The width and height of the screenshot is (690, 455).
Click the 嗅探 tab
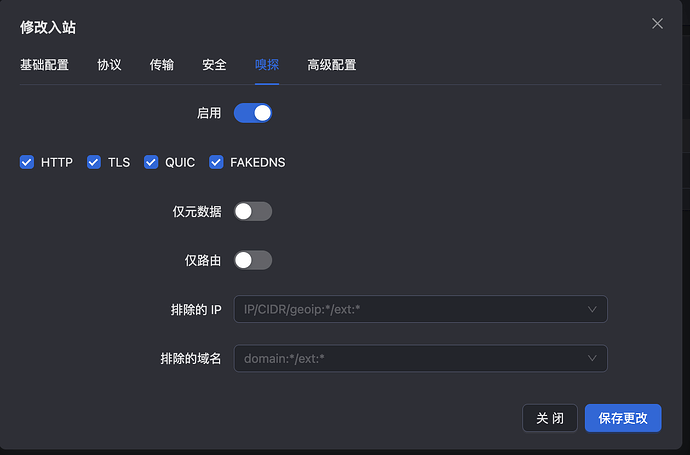click(267, 65)
